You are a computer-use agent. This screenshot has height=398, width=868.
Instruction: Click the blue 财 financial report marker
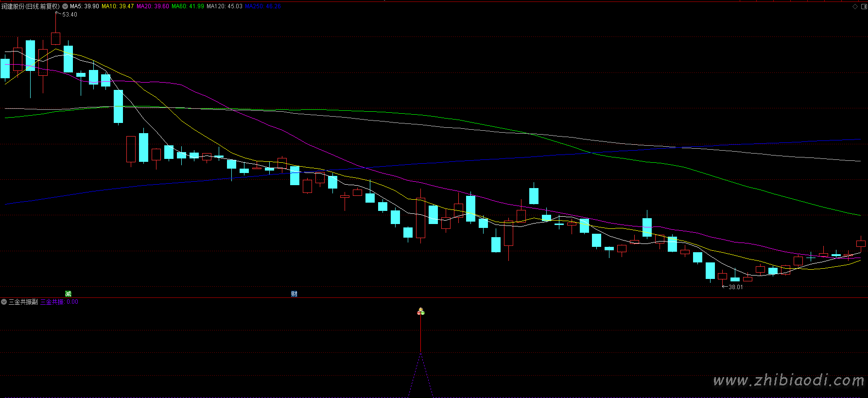point(294,294)
